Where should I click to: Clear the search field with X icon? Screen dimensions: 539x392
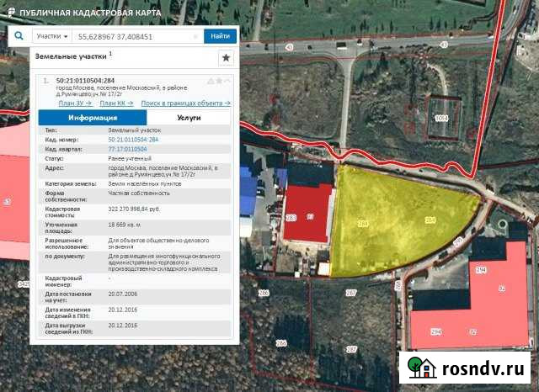click(x=196, y=36)
